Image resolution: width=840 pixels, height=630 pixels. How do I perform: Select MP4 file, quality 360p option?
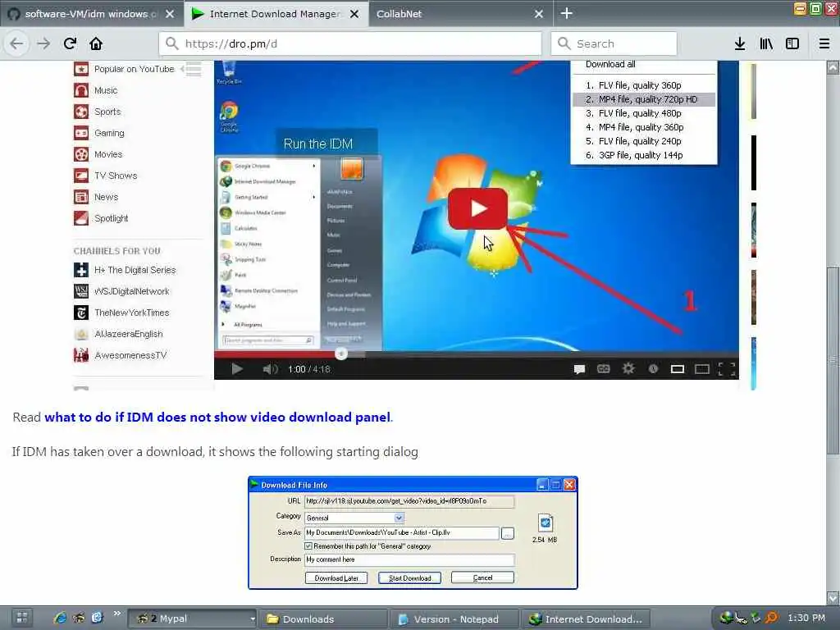[644, 127]
